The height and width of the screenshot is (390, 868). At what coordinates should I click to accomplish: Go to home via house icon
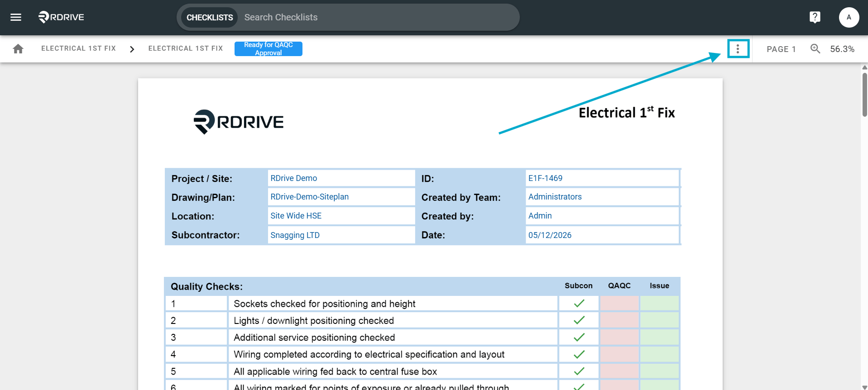tap(18, 48)
